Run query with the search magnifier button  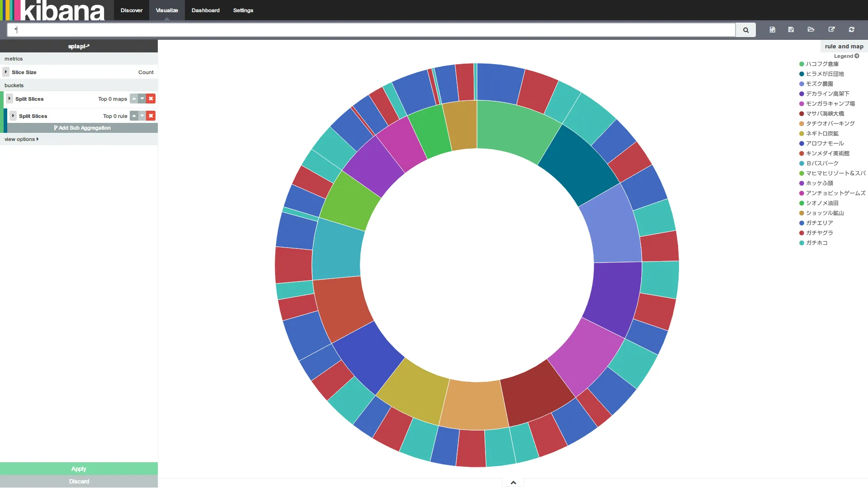745,30
